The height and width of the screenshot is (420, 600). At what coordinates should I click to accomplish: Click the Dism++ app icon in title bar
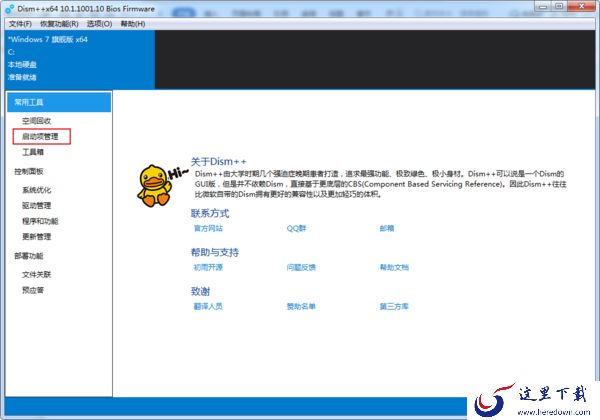tap(10, 8)
